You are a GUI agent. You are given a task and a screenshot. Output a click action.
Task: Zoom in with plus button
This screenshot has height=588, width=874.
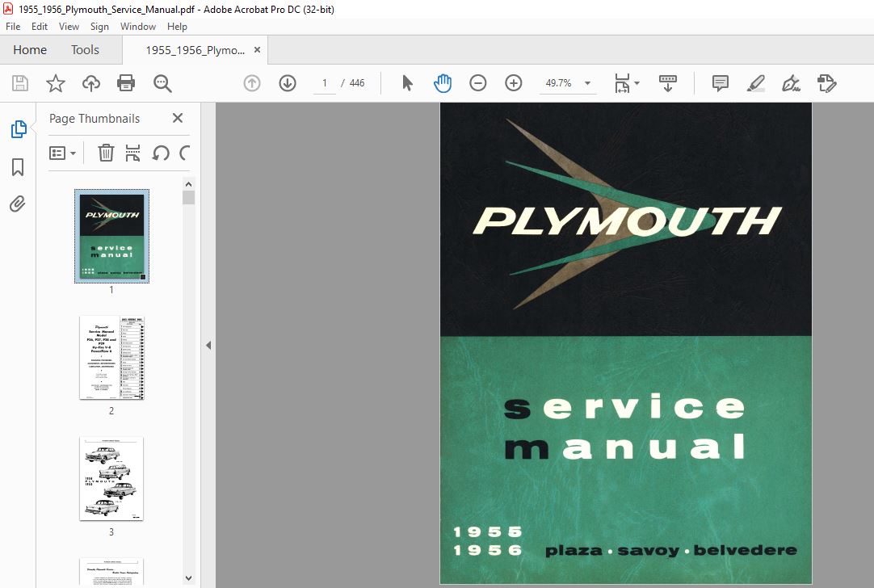point(514,84)
